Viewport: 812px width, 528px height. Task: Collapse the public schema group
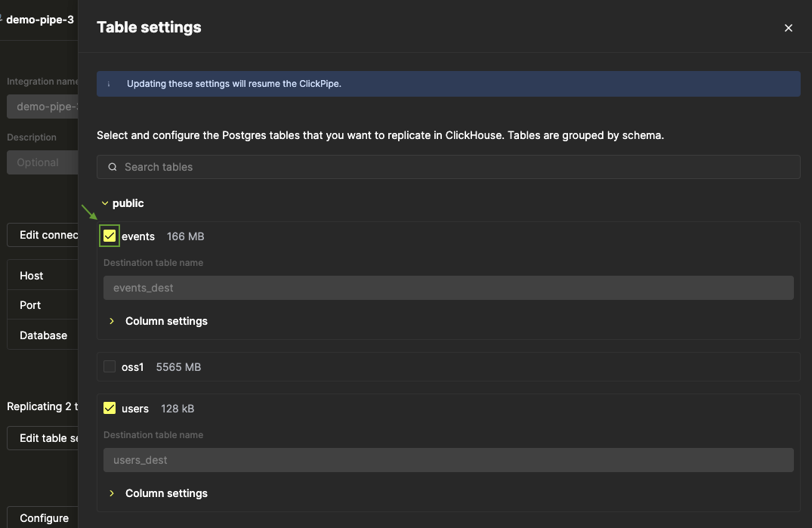tap(104, 203)
